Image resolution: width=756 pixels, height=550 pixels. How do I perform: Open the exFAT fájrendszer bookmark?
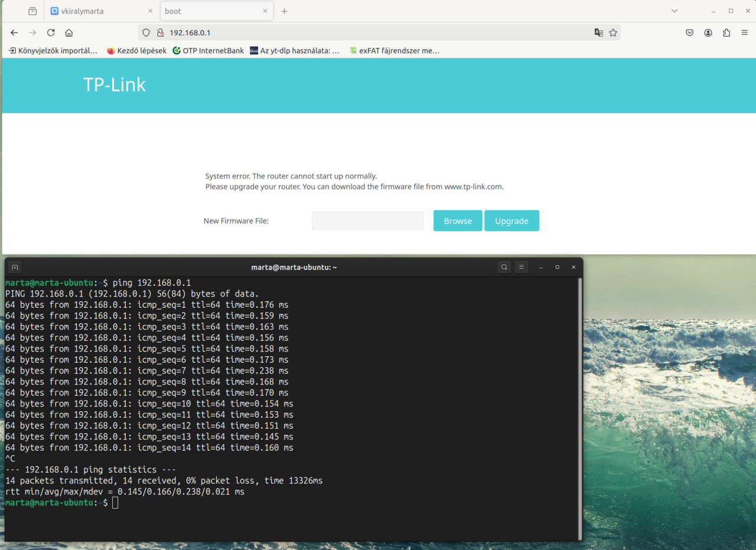pyautogui.click(x=394, y=51)
